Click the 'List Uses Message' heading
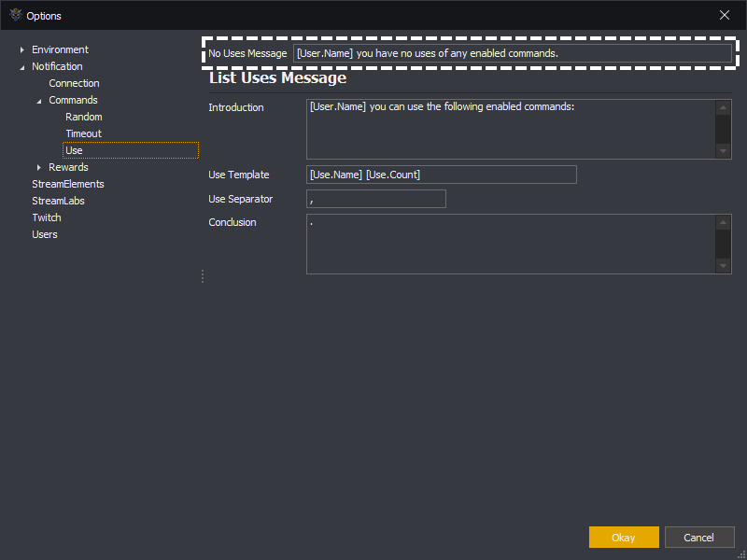 pos(277,77)
